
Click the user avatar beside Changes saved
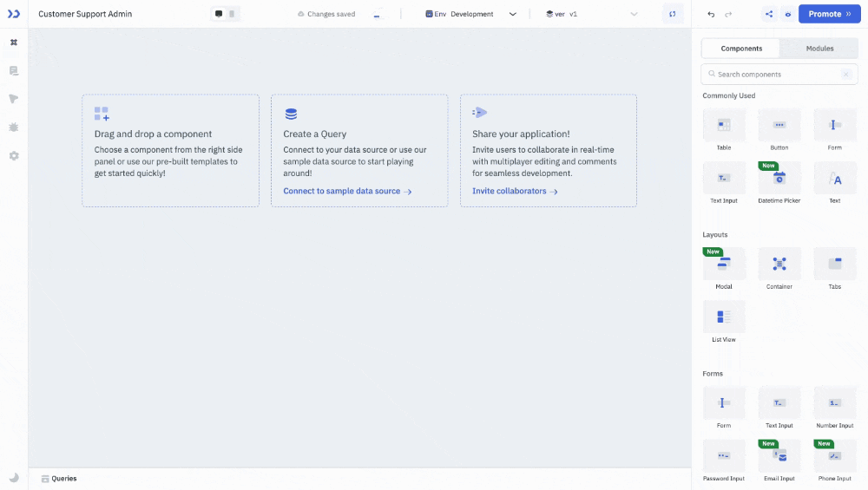click(378, 14)
